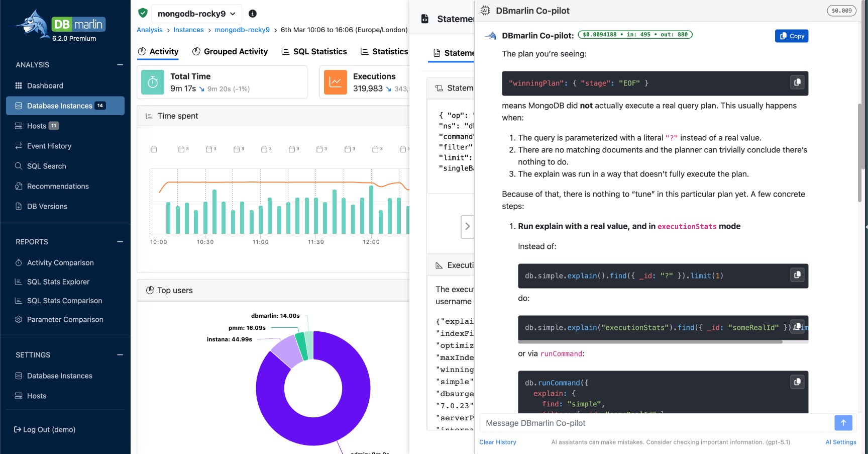Click the token usage cost badge
The image size is (868, 454).
point(635,35)
